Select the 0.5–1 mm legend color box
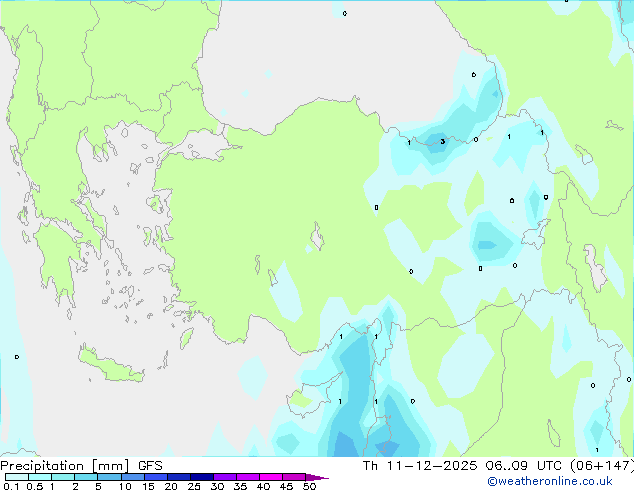This screenshot has height=490, width=634. (40, 477)
